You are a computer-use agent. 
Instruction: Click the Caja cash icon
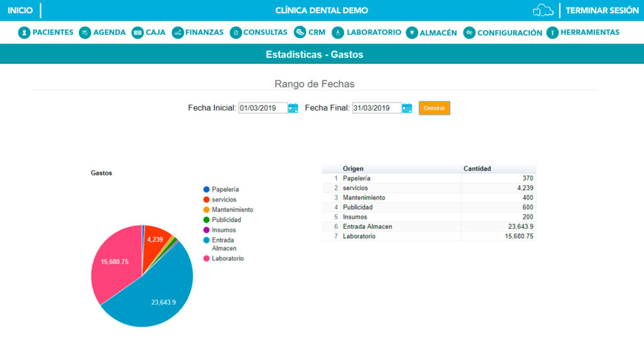[x=138, y=33]
